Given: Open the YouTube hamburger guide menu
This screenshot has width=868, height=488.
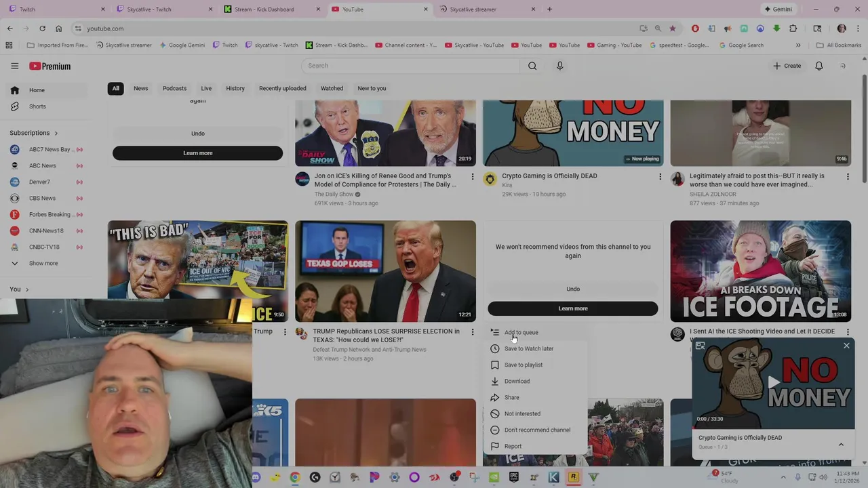Looking at the screenshot, I should pyautogui.click(x=14, y=66).
